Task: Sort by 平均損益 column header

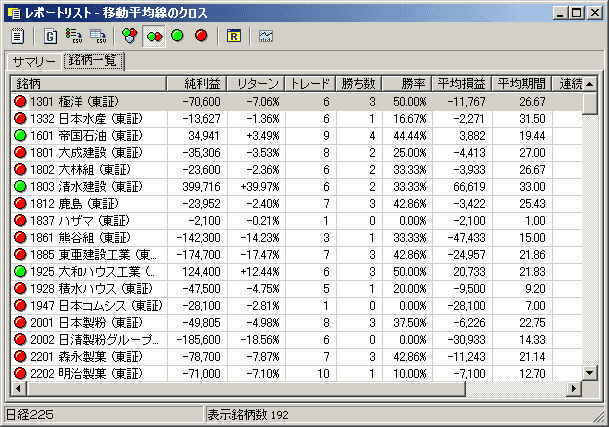Action: (462, 84)
